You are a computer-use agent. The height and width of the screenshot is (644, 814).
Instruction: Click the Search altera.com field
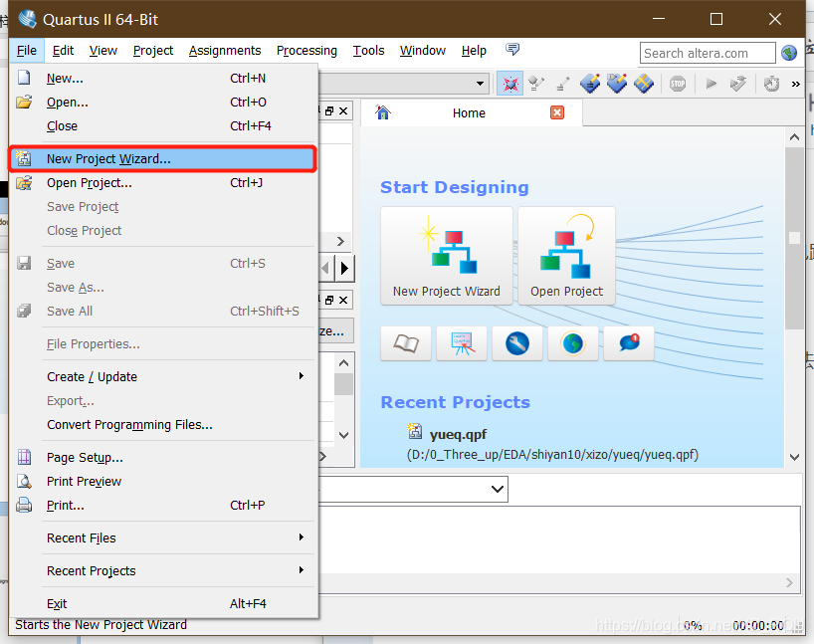click(x=708, y=53)
